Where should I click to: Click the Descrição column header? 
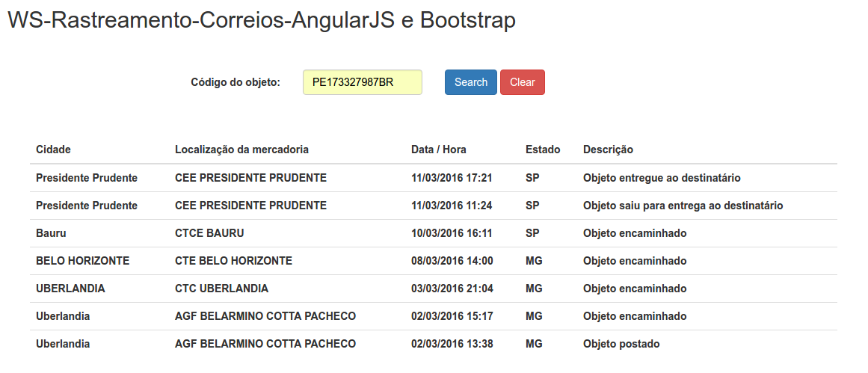[x=608, y=149]
